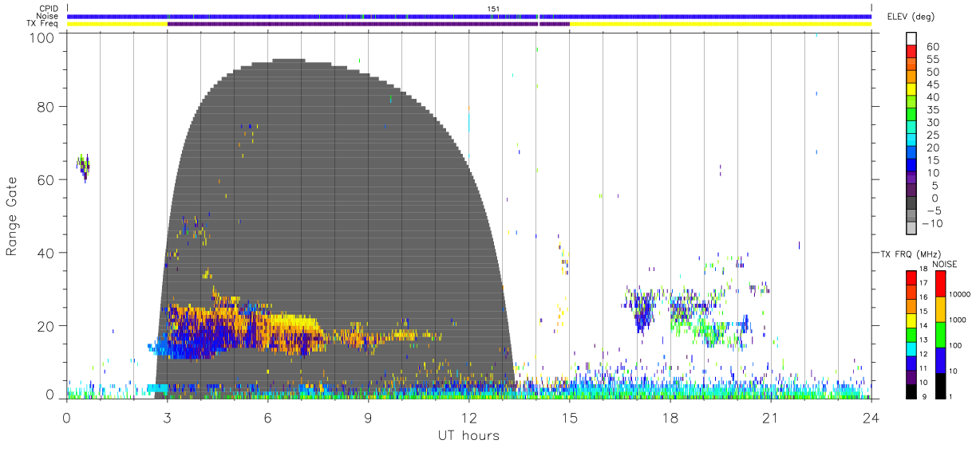Click the blue 11–12 TX FRQ colorbar segment

(911, 363)
